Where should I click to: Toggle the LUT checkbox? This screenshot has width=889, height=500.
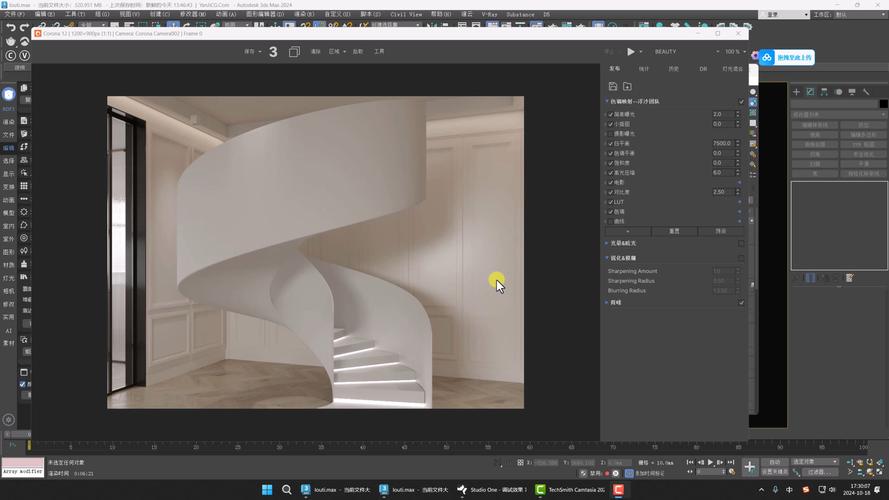pyautogui.click(x=611, y=202)
